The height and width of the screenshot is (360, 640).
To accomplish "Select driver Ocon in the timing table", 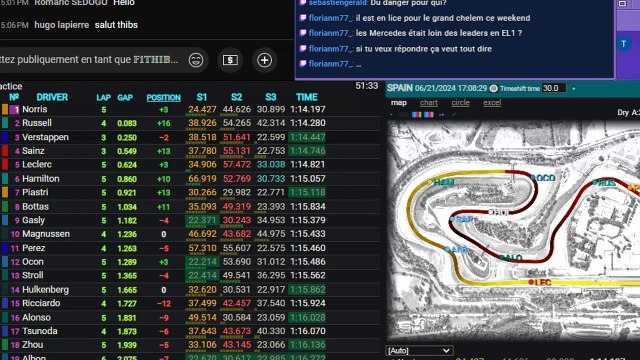I will [33, 262].
